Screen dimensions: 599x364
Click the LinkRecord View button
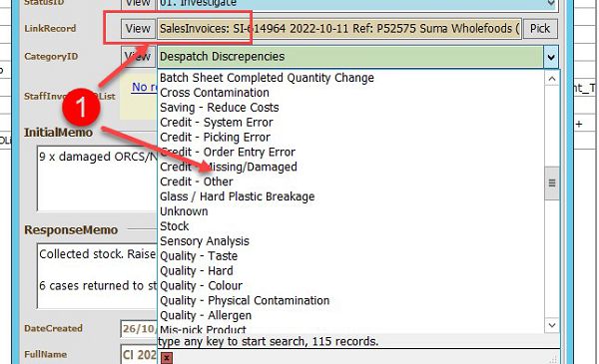(138, 29)
